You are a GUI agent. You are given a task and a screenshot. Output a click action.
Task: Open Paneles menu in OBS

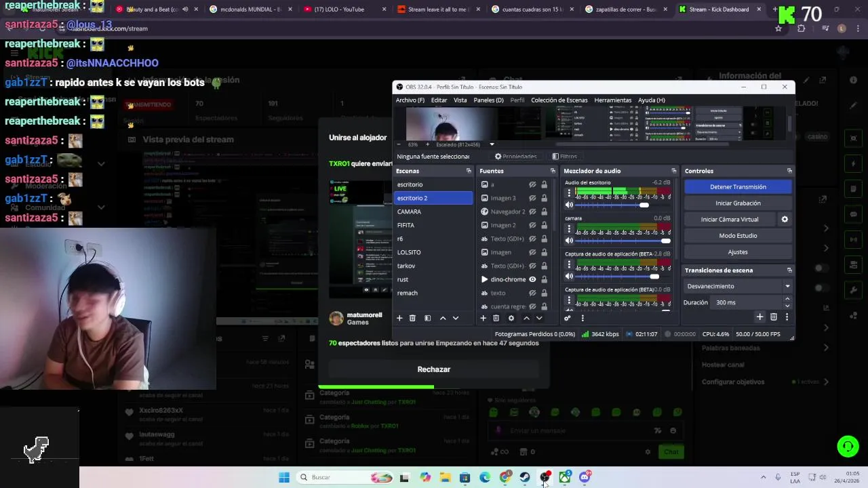point(488,100)
